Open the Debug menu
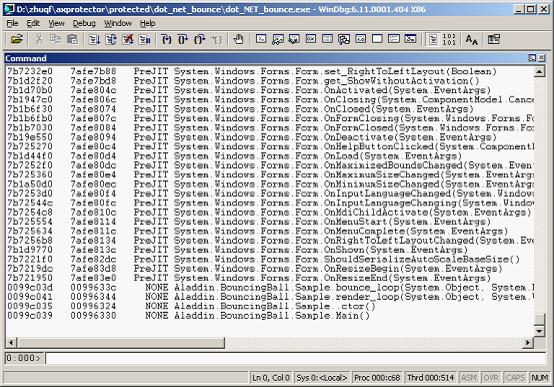 [x=84, y=23]
